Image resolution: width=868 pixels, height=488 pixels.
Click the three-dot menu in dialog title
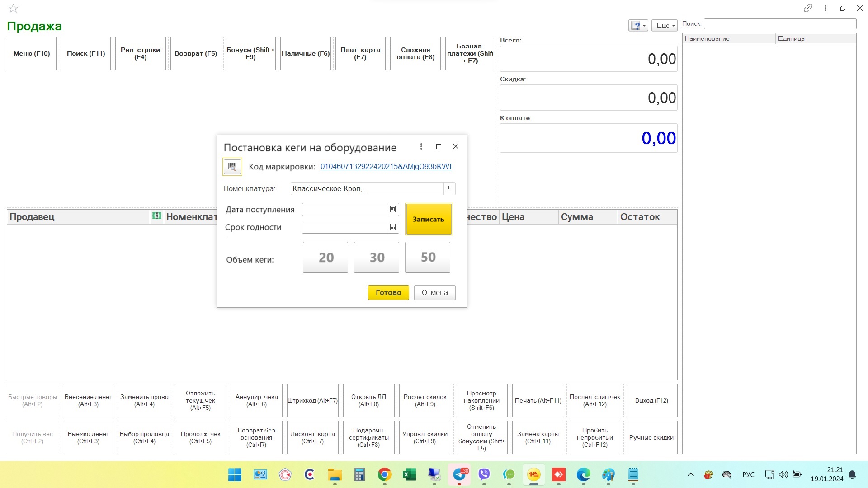coord(421,147)
